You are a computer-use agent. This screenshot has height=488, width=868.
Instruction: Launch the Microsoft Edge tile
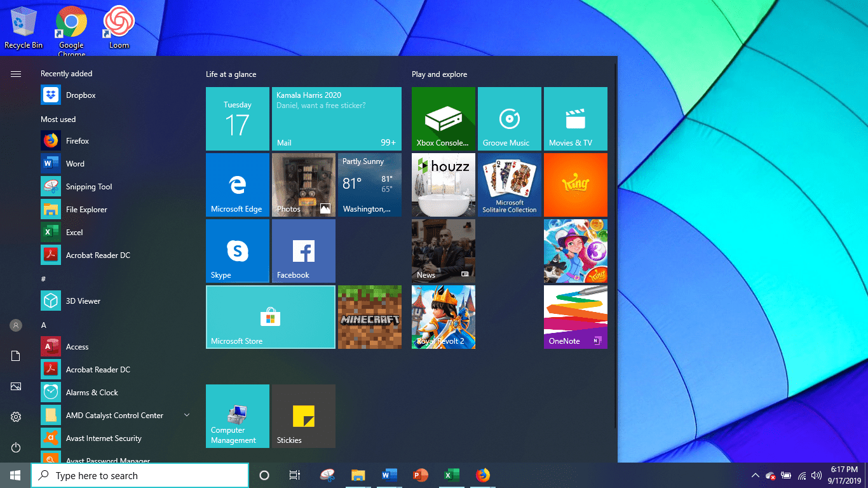[x=238, y=185]
